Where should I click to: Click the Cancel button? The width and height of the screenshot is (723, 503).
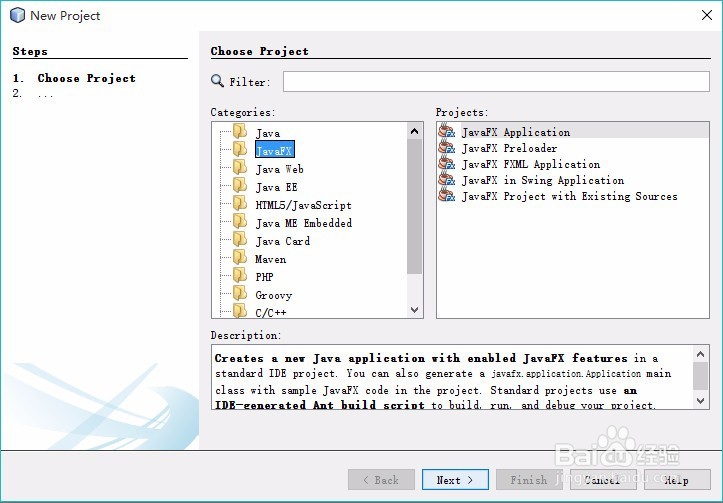[x=603, y=480]
